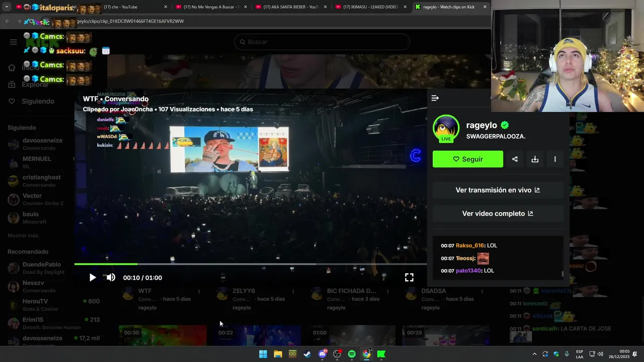
Task: Open options for BIC FICHADA clip card
Action: [387, 291]
